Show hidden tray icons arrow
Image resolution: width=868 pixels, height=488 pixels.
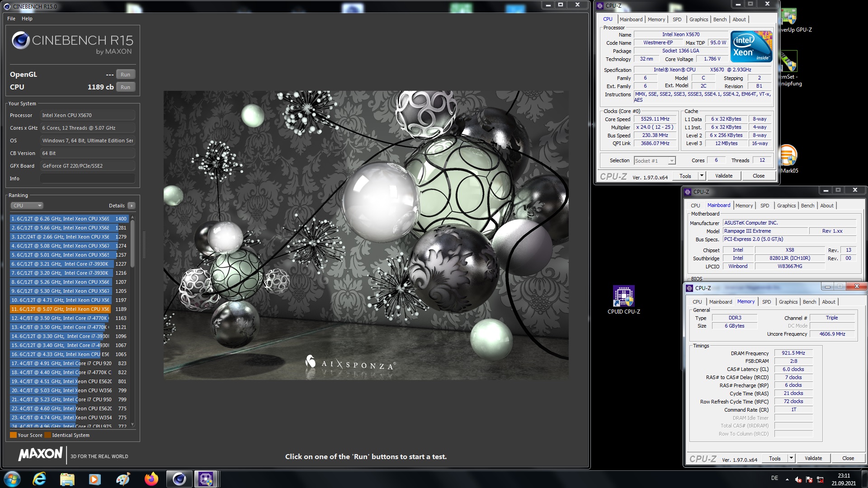pos(787,479)
